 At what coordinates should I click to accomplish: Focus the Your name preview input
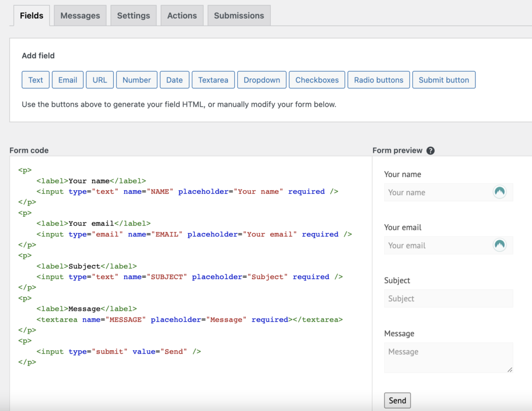[x=448, y=192]
